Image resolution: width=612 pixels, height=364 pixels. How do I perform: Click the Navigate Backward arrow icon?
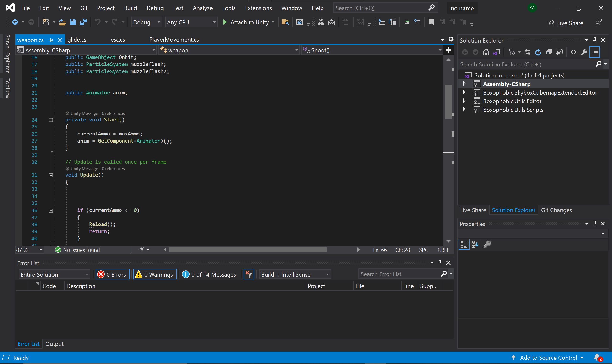[x=15, y=22]
